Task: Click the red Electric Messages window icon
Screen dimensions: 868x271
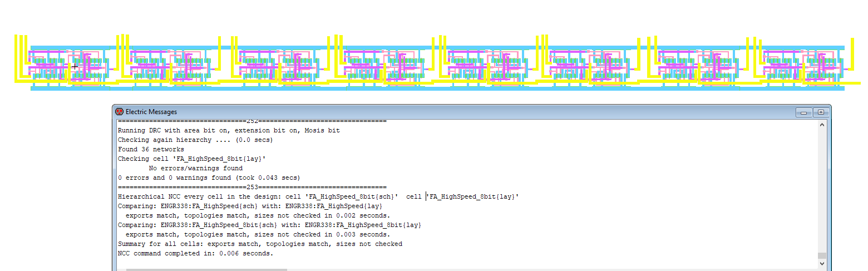Action: (x=119, y=112)
